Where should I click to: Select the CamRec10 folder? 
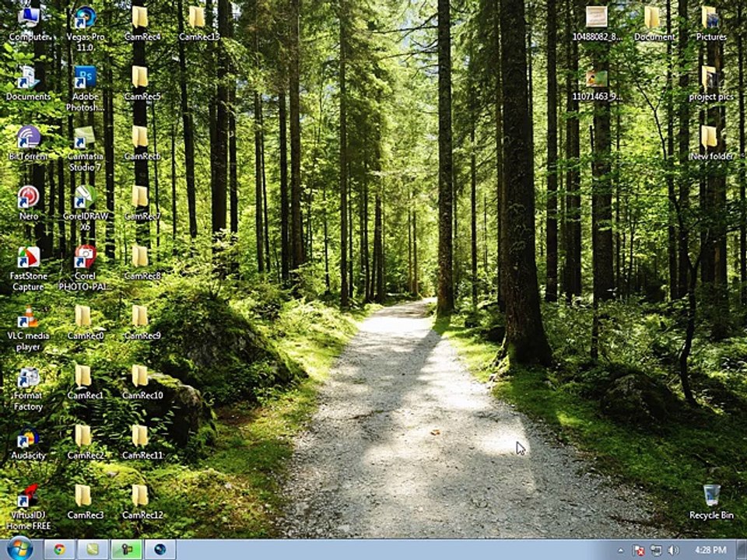(x=142, y=383)
